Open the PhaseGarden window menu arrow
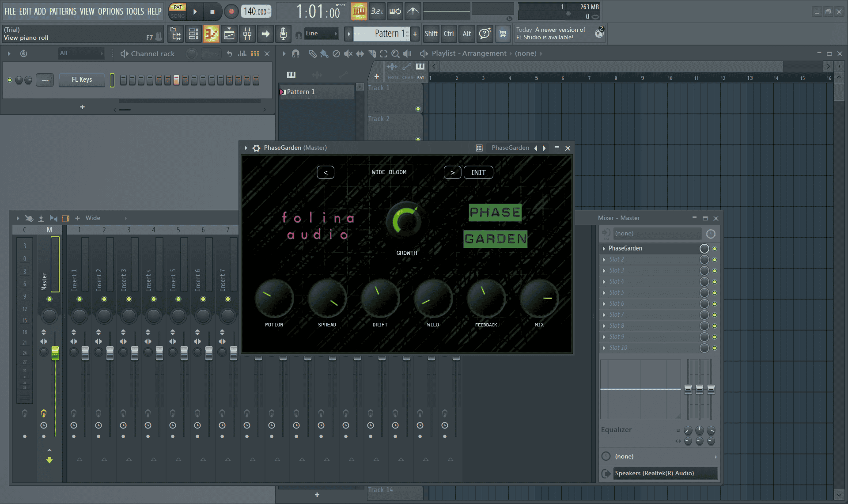 point(246,148)
